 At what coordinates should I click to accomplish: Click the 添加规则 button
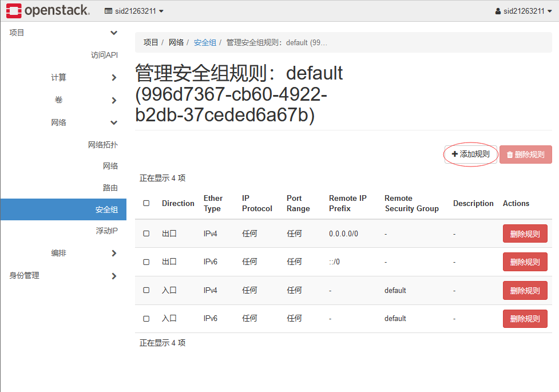470,155
